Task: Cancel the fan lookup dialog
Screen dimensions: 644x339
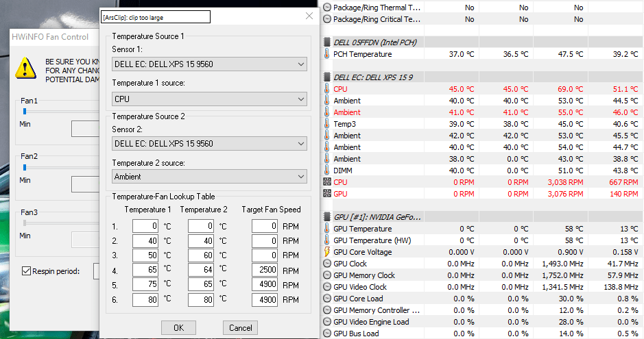Action: [240, 327]
